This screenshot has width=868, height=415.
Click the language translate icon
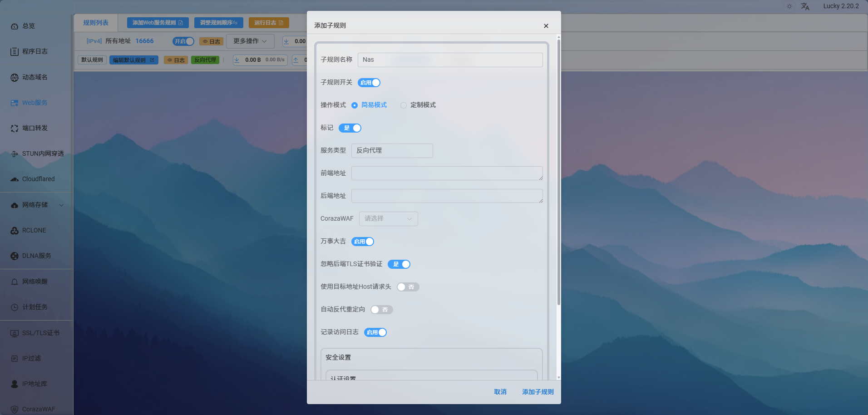coord(805,6)
